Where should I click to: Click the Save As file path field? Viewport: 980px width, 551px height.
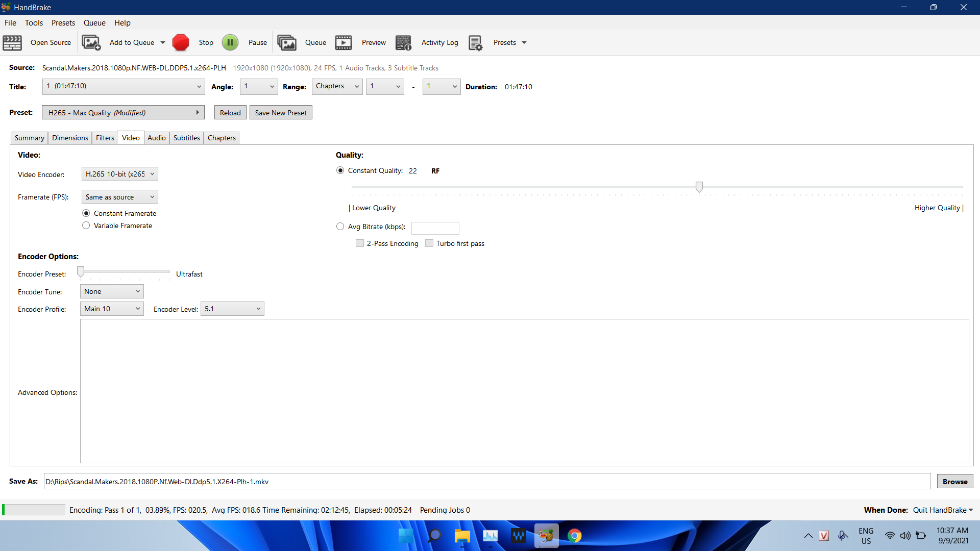(x=487, y=482)
